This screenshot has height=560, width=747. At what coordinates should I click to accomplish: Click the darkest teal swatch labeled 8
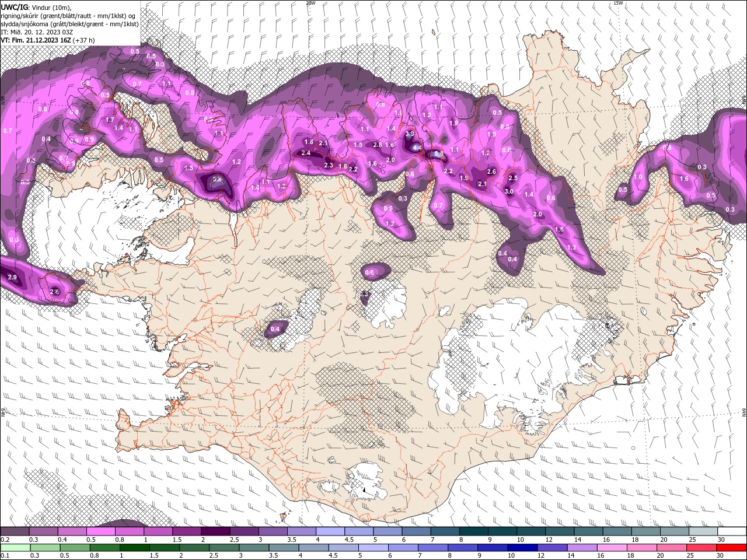[474, 531]
